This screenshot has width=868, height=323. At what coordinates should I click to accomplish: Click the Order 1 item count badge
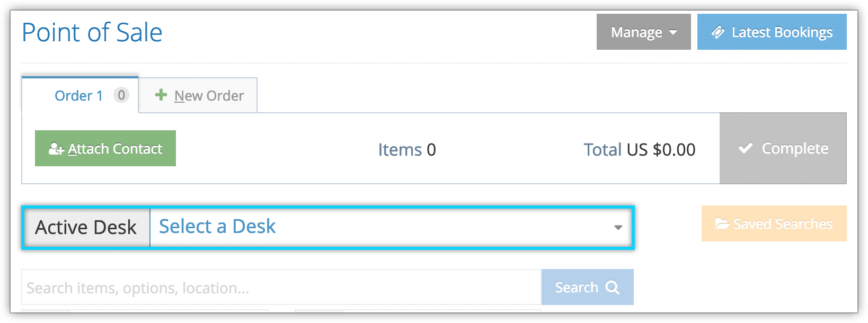[121, 95]
